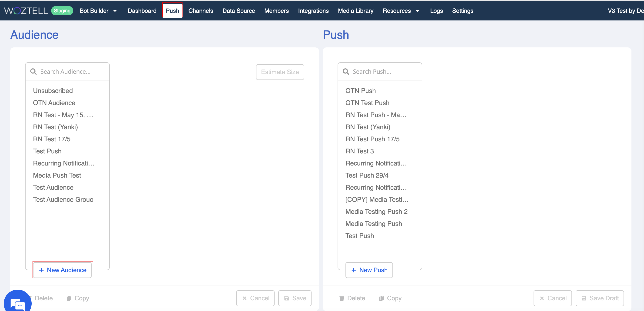644x311 pixels.
Task: Select RN Test (Yanki) in Push list
Action: pyautogui.click(x=368, y=127)
